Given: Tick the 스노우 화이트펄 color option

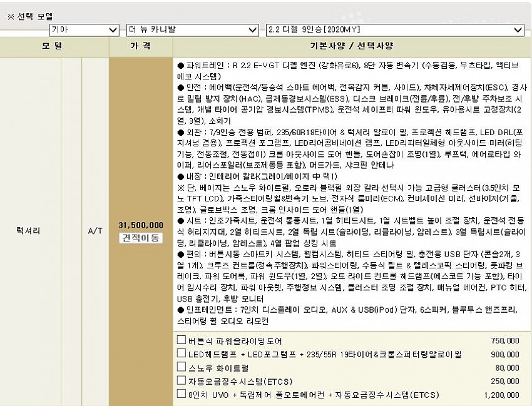Looking at the screenshot, I should 181,368.
